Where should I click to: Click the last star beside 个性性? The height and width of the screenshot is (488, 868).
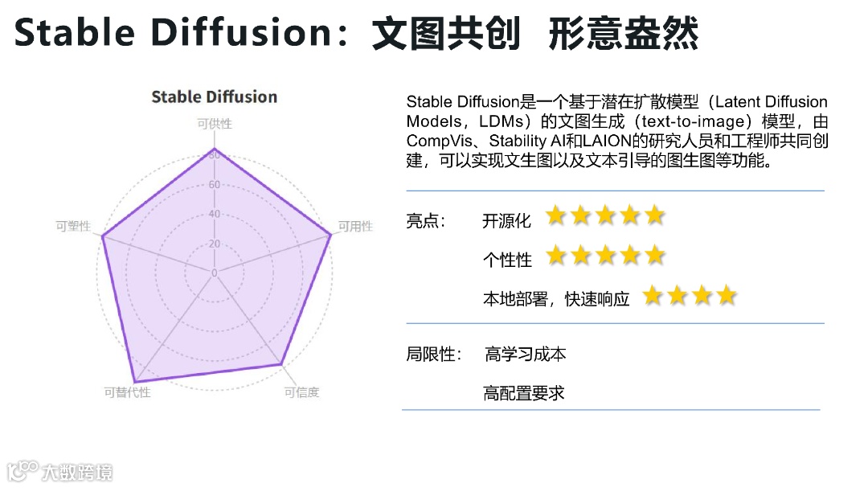coord(655,256)
